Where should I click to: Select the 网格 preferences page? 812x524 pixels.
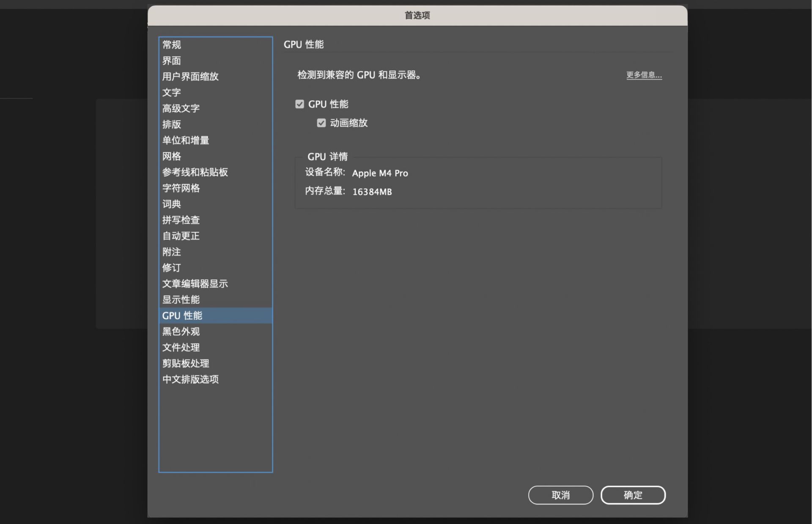pyautogui.click(x=171, y=156)
